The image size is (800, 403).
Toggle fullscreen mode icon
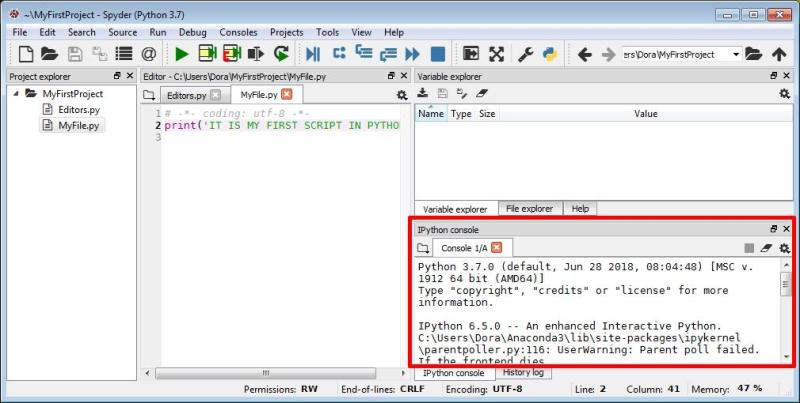[496, 54]
